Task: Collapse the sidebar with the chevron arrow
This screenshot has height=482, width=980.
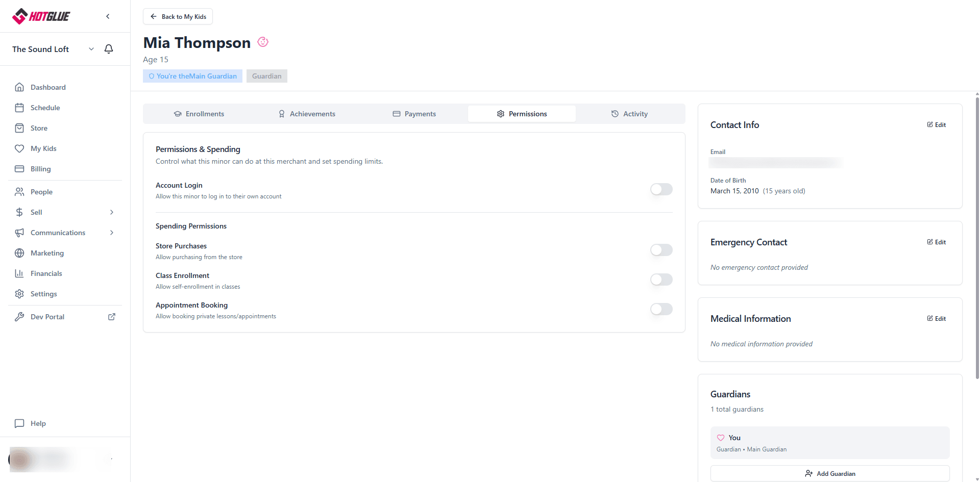Action: 108,16
